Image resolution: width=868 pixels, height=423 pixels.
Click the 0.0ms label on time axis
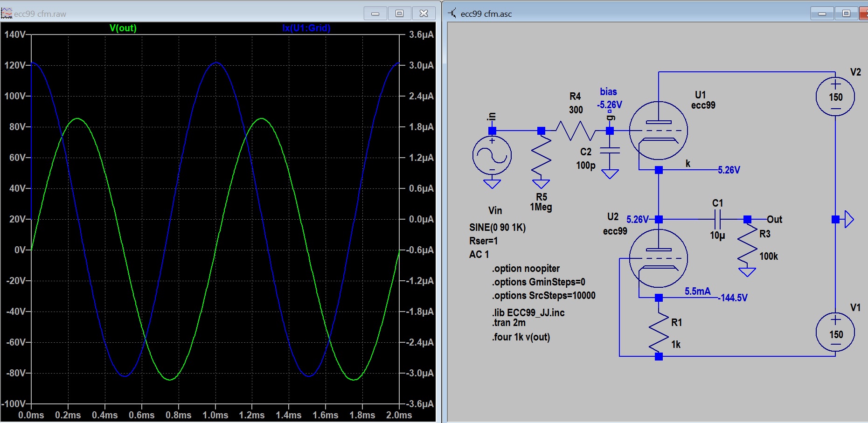(x=31, y=415)
